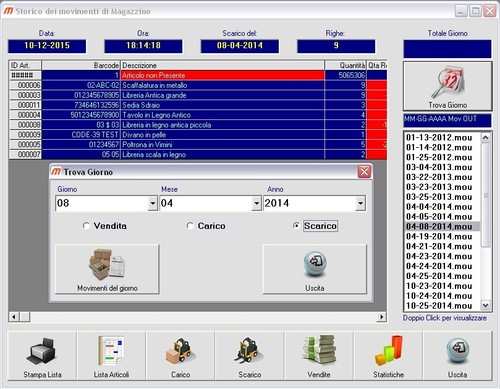Viewport: 500px width, 389px height.
Task: Show Movimenti del giorno in dialog
Action: [x=107, y=269]
